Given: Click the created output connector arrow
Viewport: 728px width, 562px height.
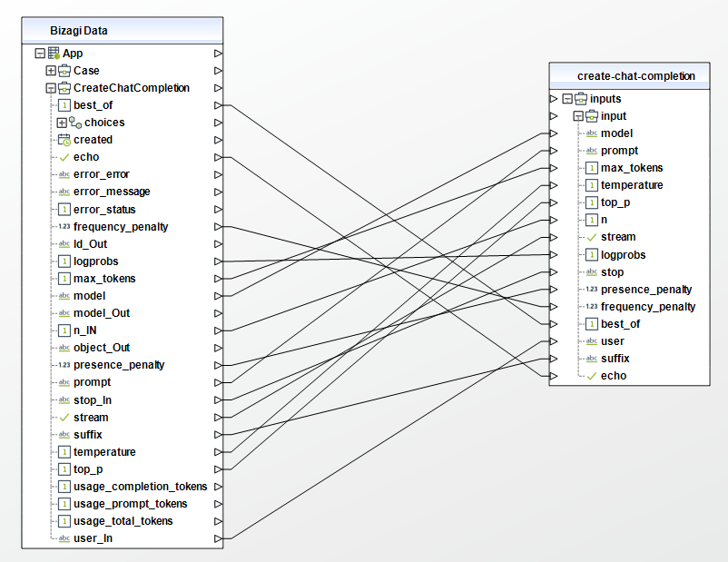Looking at the screenshot, I should pos(218,140).
